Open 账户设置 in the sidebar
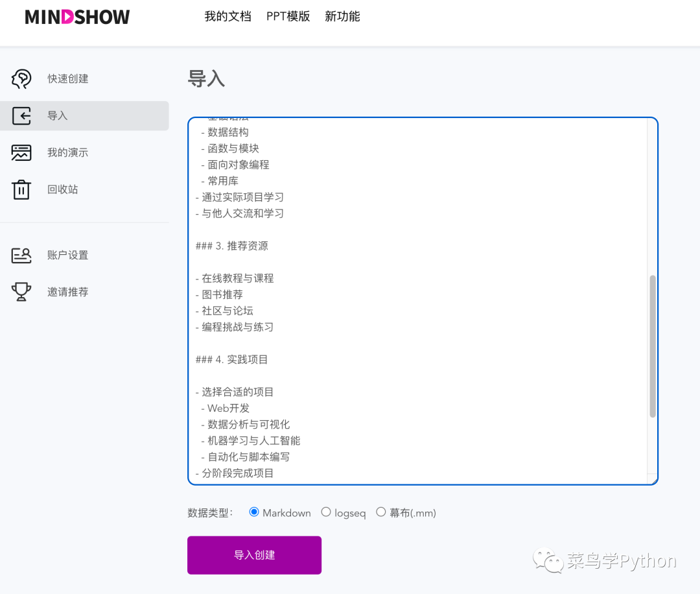700x594 pixels. (x=68, y=255)
